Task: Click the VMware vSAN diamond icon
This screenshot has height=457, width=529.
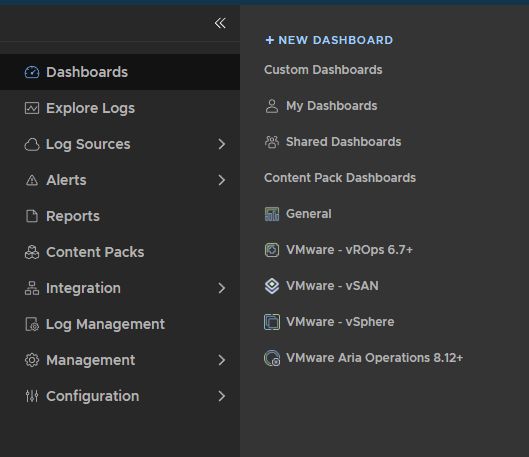Action: click(272, 286)
